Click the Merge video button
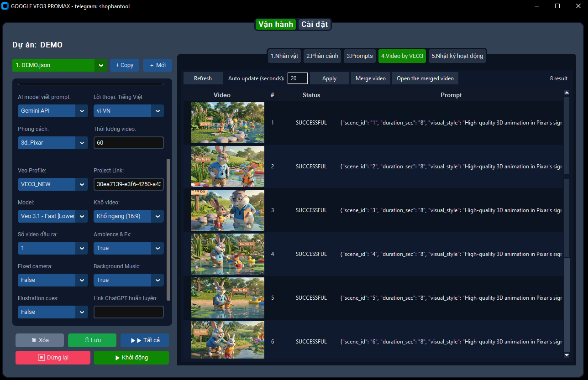The width and height of the screenshot is (588, 380). coord(370,78)
